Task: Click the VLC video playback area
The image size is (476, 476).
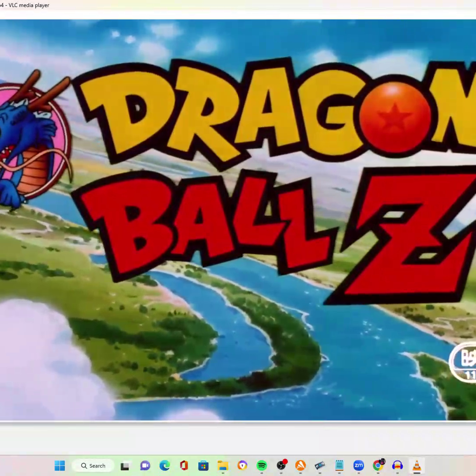Action: (238, 220)
